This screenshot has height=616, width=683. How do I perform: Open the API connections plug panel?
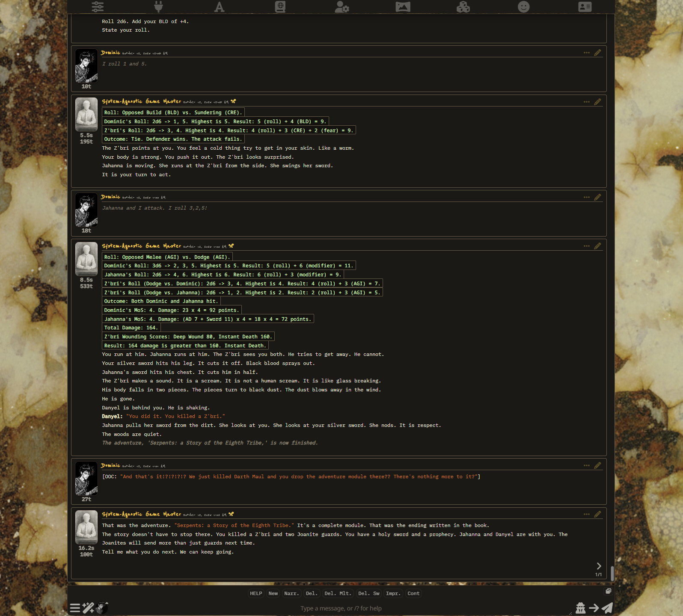159,6
